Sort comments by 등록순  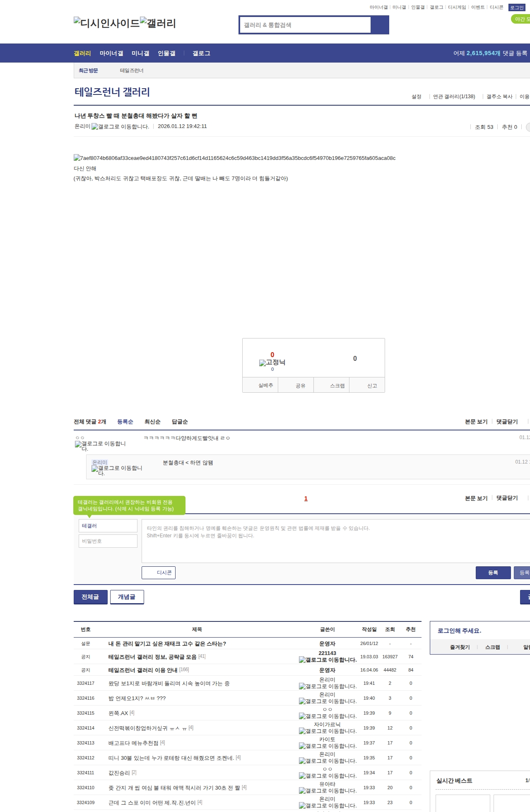click(x=125, y=422)
